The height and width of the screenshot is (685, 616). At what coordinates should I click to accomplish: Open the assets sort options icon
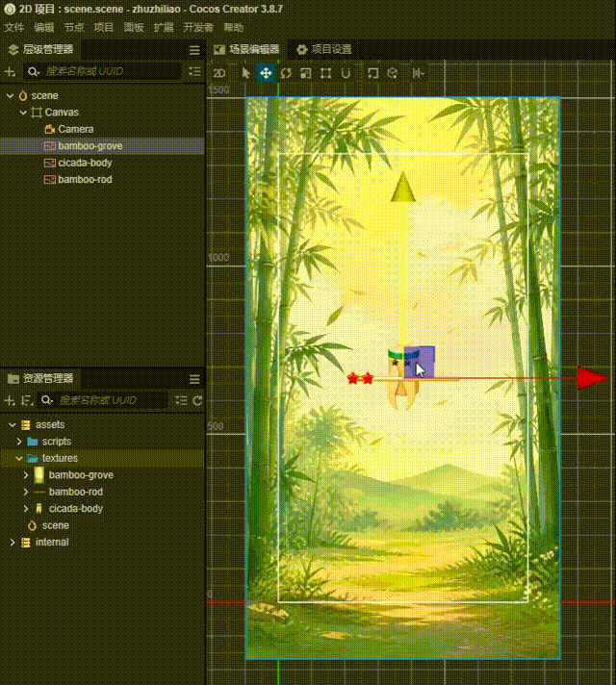tap(27, 400)
